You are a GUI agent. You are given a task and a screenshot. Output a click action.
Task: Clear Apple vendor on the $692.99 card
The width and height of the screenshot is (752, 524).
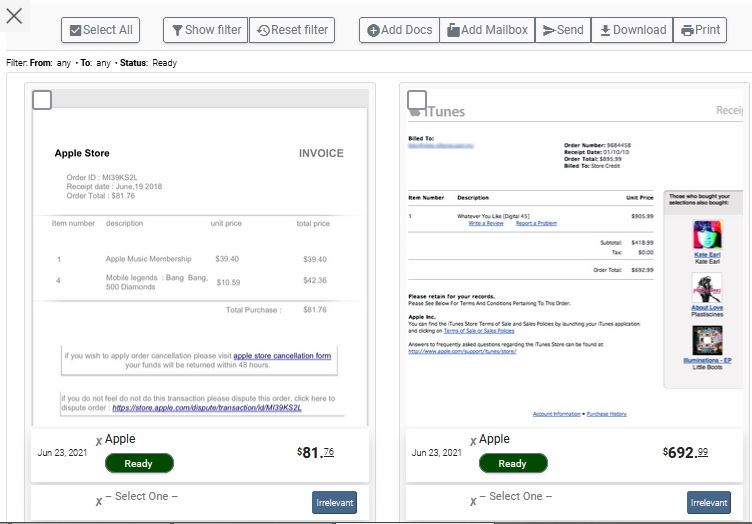473,442
